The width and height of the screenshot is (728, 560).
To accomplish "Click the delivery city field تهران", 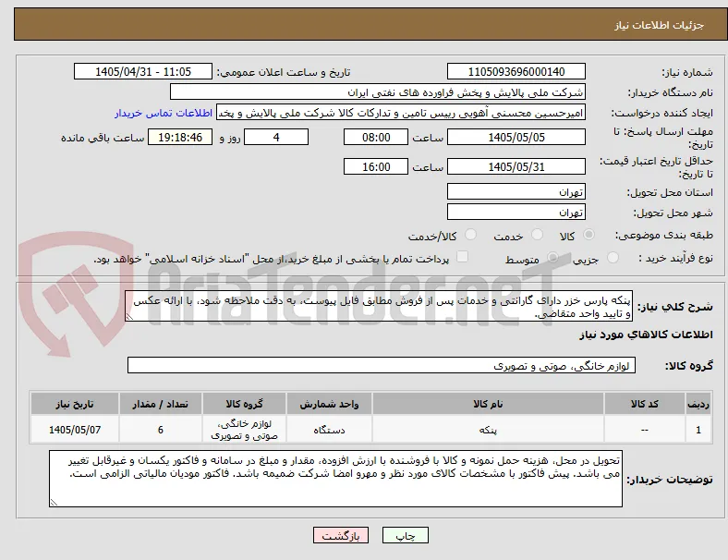I will 516,212.
